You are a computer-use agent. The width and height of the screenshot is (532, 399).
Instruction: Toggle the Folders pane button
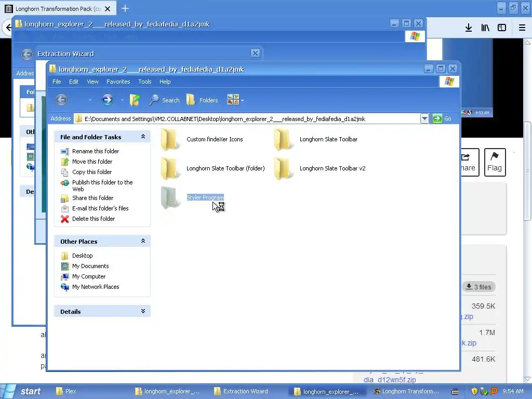click(202, 100)
